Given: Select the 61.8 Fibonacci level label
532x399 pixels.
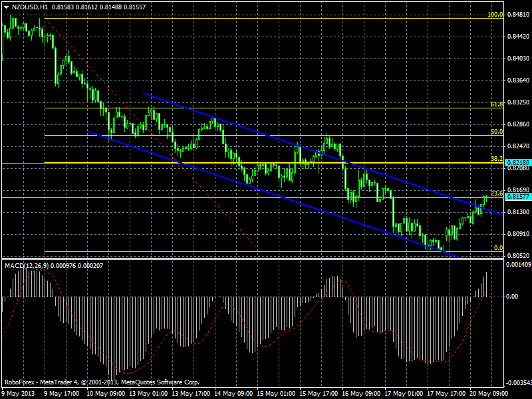Looking at the screenshot, I should coord(497,104).
